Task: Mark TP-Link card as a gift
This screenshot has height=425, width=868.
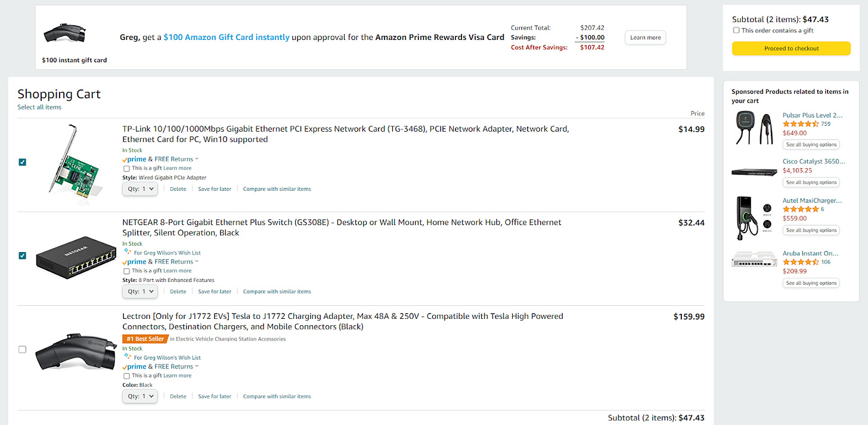Action: 126,169
